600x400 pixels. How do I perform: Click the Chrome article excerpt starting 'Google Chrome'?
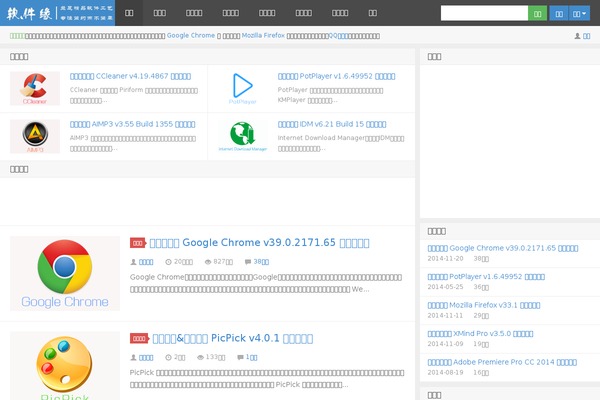266,283
